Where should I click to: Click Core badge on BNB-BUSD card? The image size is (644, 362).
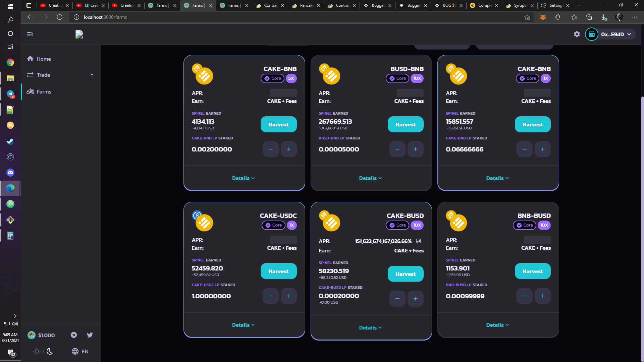(x=525, y=225)
